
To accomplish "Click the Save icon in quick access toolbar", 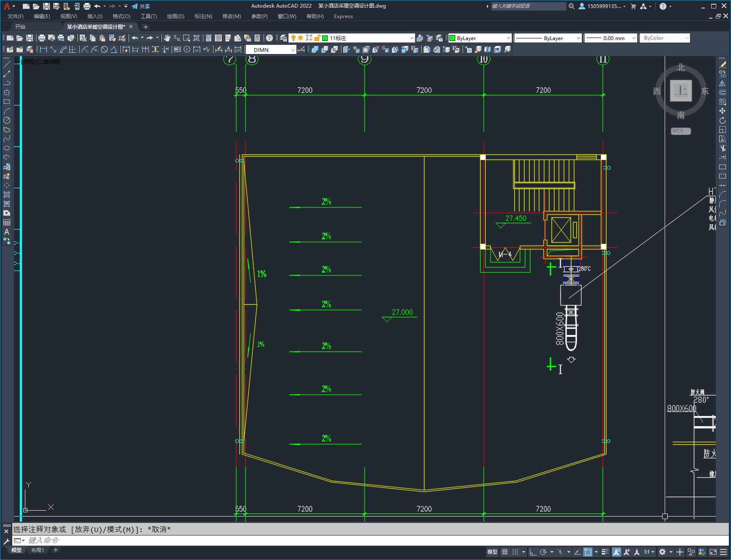I will [46, 6].
